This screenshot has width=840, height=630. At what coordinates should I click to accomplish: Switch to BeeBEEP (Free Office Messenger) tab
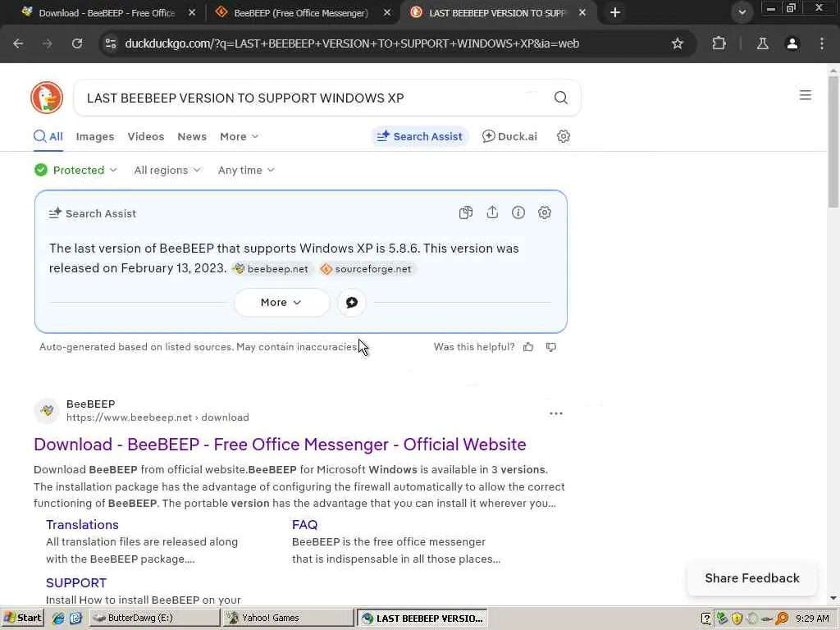pos(300,13)
